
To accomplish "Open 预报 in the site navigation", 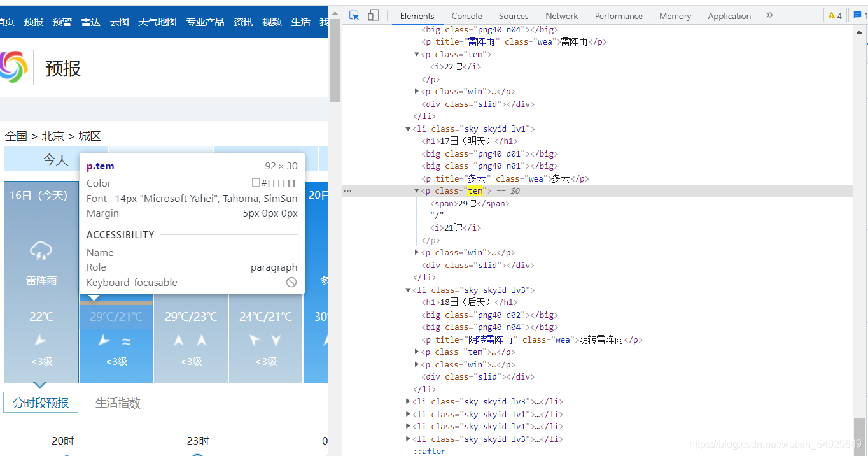I will (33, 22).
